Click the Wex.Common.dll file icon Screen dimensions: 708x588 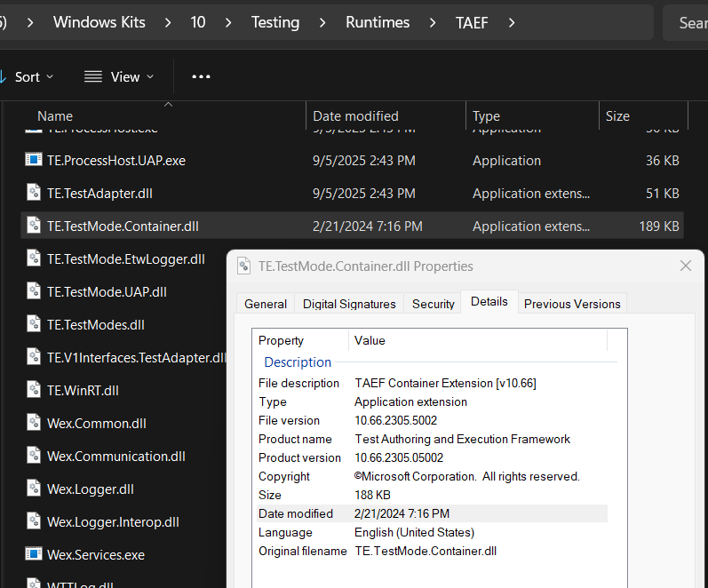click(34, 423)
